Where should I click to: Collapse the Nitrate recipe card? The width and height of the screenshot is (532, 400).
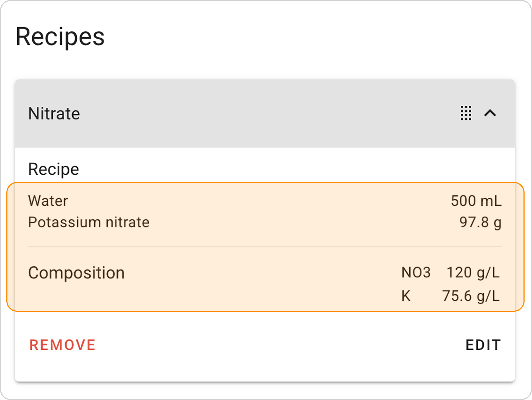coord(490,113)
